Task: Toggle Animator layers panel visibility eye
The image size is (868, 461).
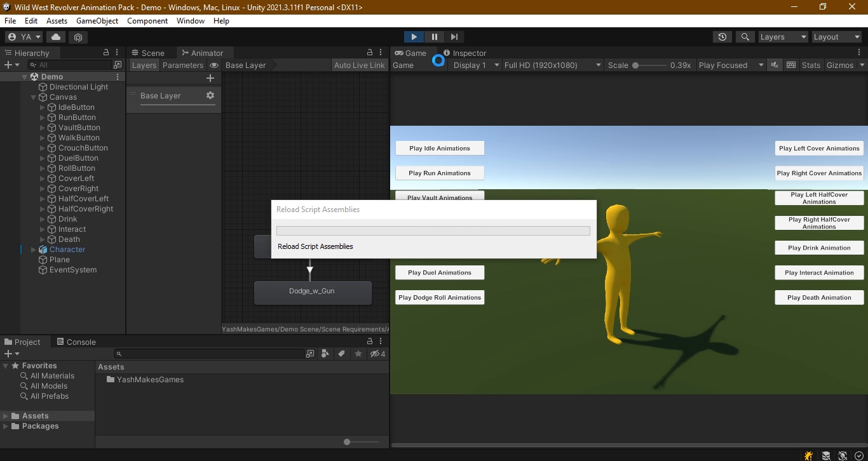Action: coord(214,65)
